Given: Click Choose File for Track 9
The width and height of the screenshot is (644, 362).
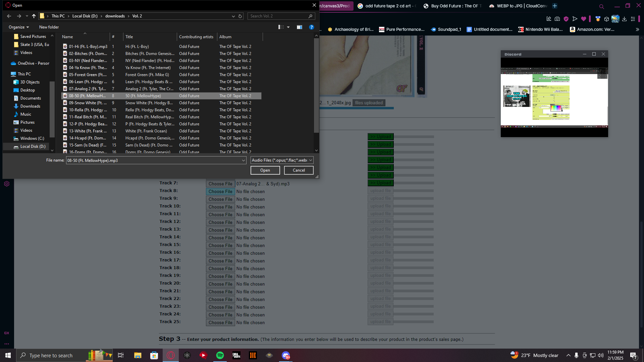Looking at the screenshot, I should pyautogui.click(x=220, y=199).
